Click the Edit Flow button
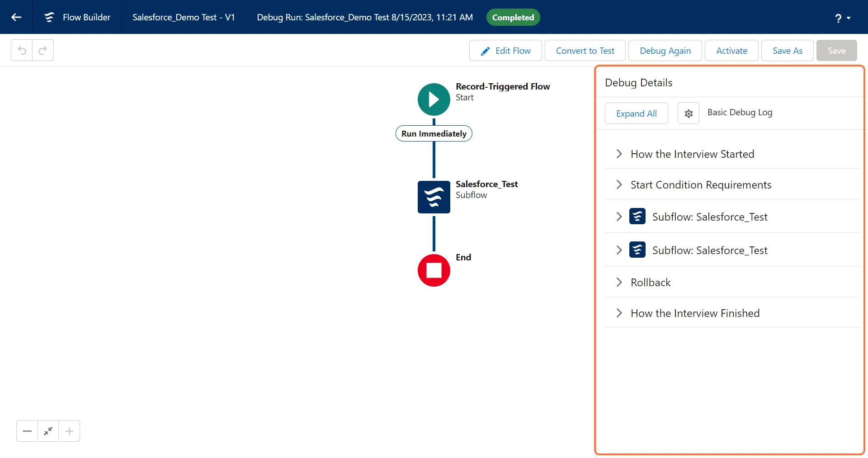868x458 pixels. click(x=505, y=51)
